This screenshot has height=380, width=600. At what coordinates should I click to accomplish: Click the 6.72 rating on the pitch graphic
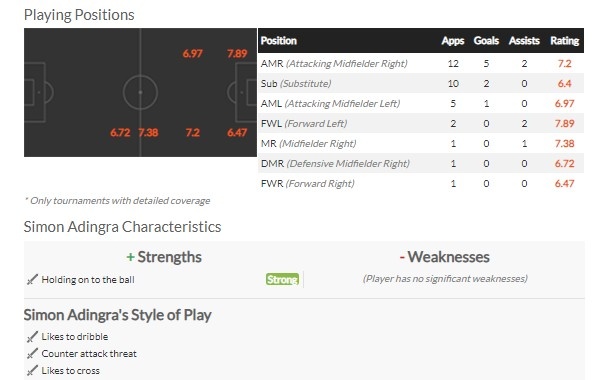[x=120, y=133]
